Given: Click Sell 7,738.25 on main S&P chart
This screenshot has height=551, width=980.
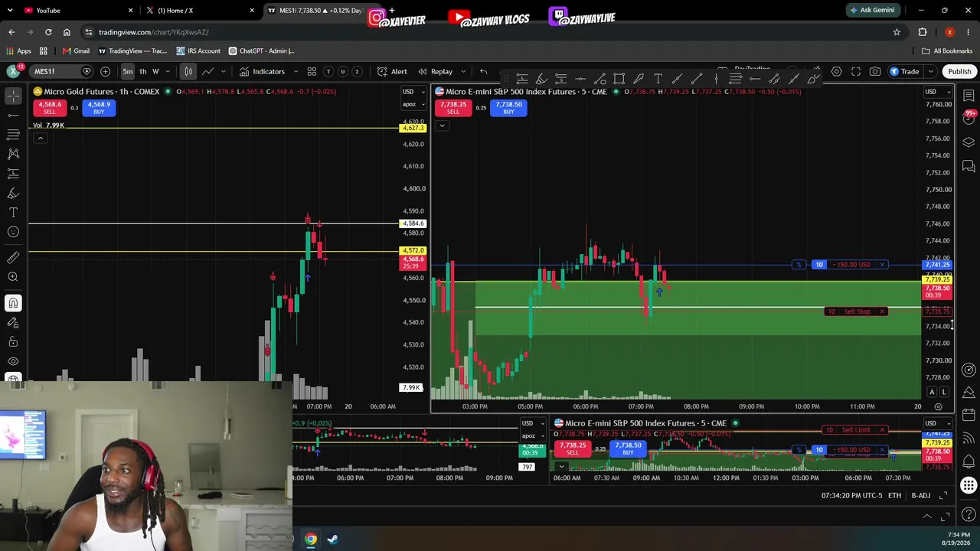Looking at the screenshot, I should (453, 108).
